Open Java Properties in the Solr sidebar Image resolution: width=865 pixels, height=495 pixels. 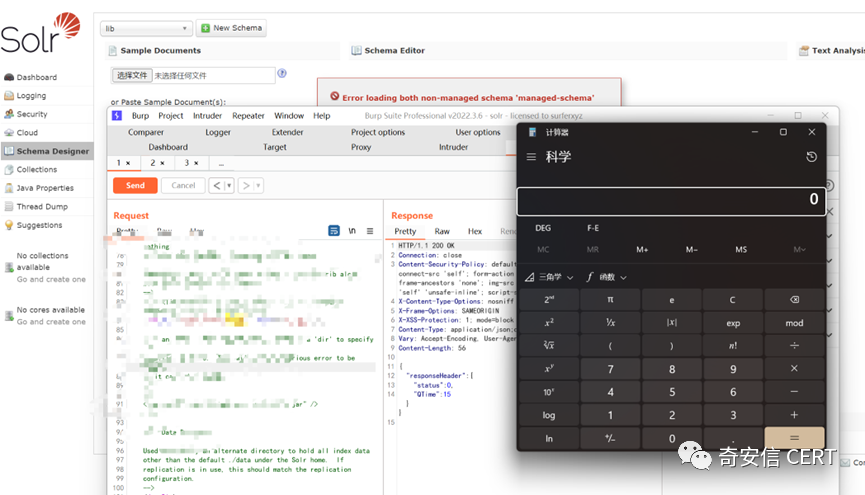[x=45, y=188]
